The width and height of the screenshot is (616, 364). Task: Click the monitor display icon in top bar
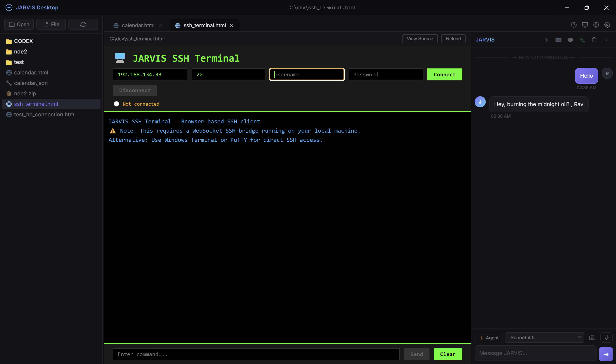[x=585, y=25]
